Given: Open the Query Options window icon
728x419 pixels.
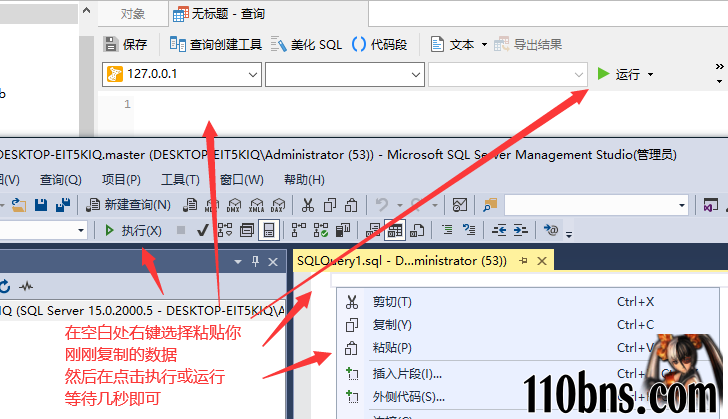Looking at the screenshot, I should click(247, 230).
